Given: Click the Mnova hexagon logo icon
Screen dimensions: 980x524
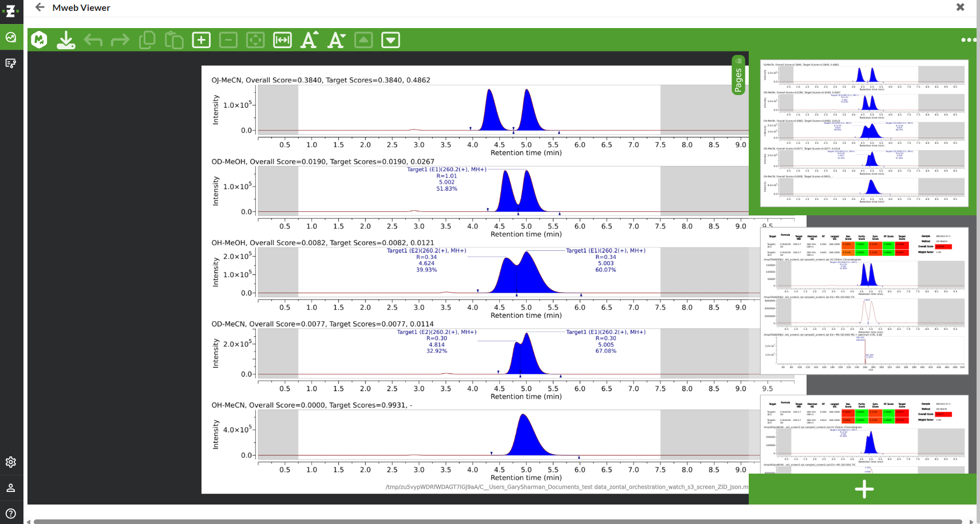Looking at the screenshot, I should (x=39, y=40).
